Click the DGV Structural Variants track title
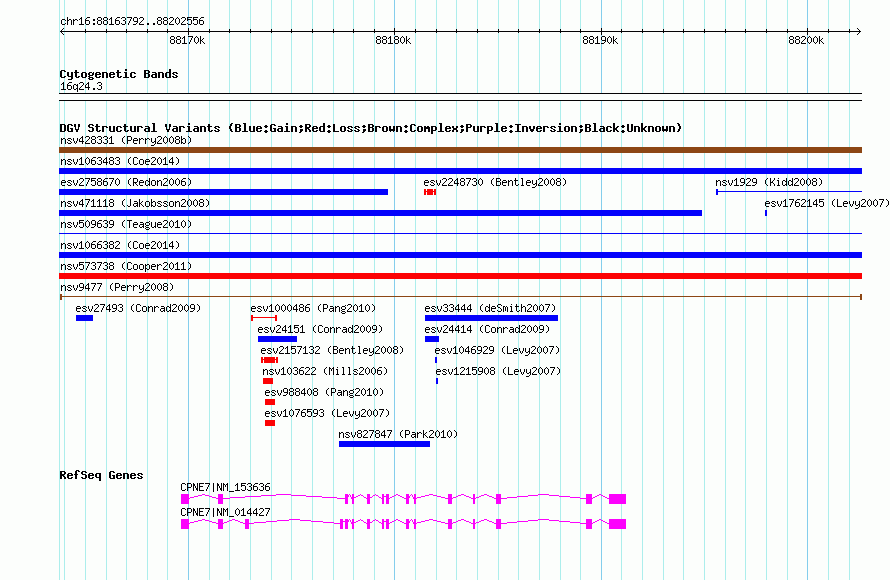This screenshot has height=580, width=890. [370, 128]
